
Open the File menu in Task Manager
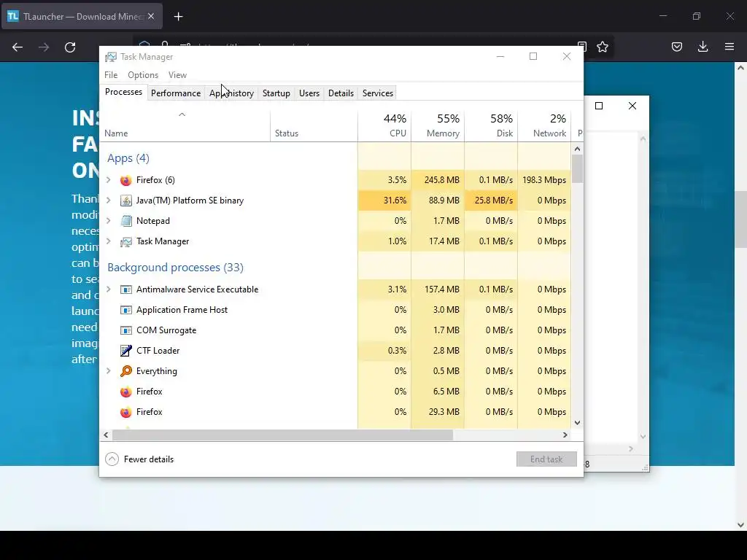click(x=111, y=75)
